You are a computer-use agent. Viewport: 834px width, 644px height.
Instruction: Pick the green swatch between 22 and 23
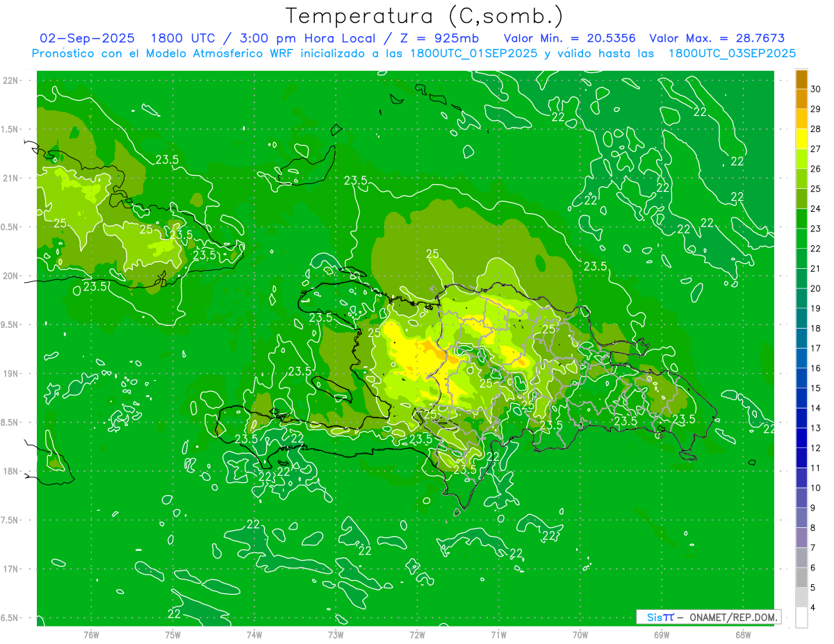[x=801, y=239]
